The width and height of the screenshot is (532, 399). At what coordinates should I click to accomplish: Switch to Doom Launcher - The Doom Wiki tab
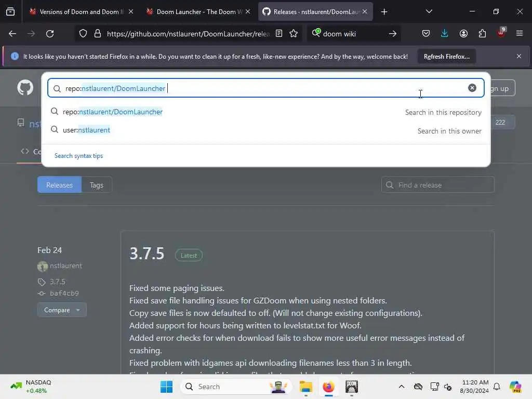tap(198, 12)
